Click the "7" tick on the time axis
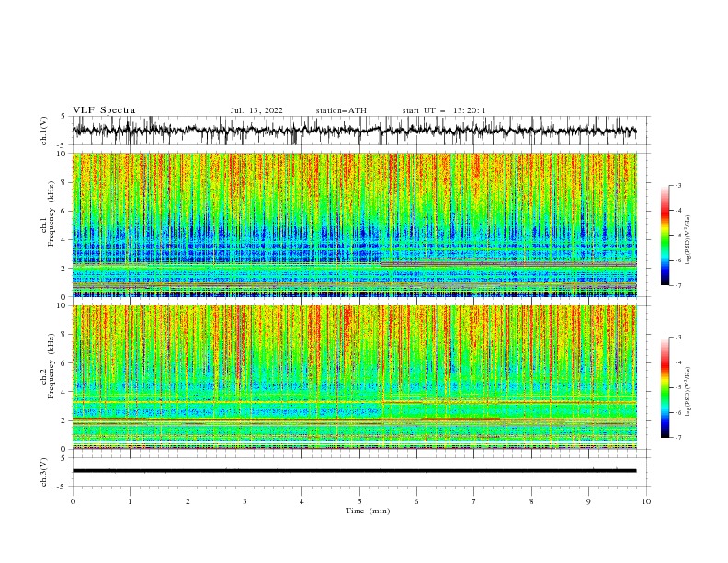Viewport: 728px width, 563px height. pyautogui.click(x=474, y=501)
